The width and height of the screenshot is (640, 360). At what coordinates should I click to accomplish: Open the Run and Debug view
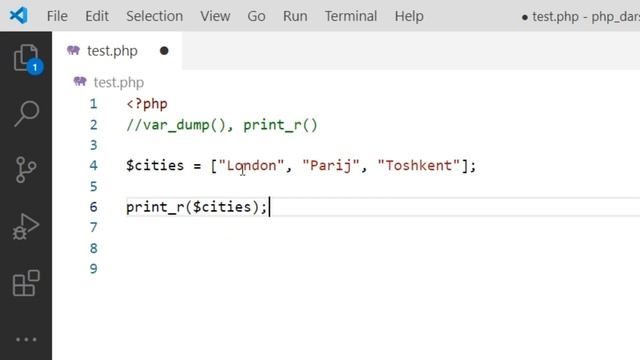pyautogui.click(x=26, y=227)
